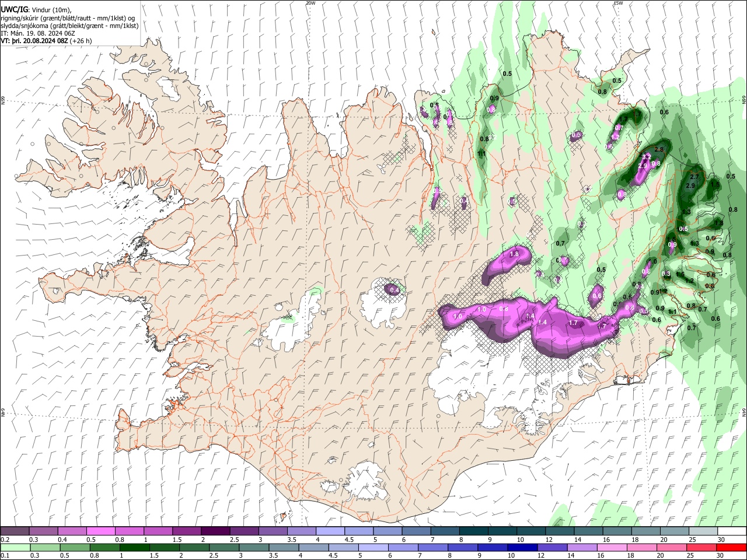Pick the 0.5 green swatch in lower legend

[x=75, y=547]
